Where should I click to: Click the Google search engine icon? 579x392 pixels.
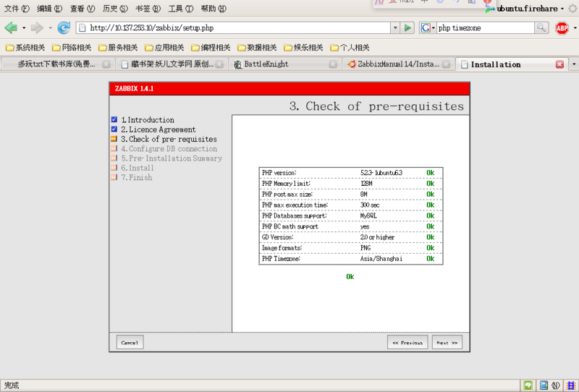426,27
